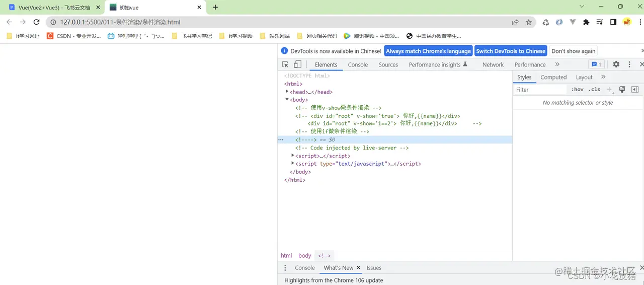Open the it学习网址 bookmark folder
Image resolution: width=644 pixels, height=285 pixels.
(23, 36)
